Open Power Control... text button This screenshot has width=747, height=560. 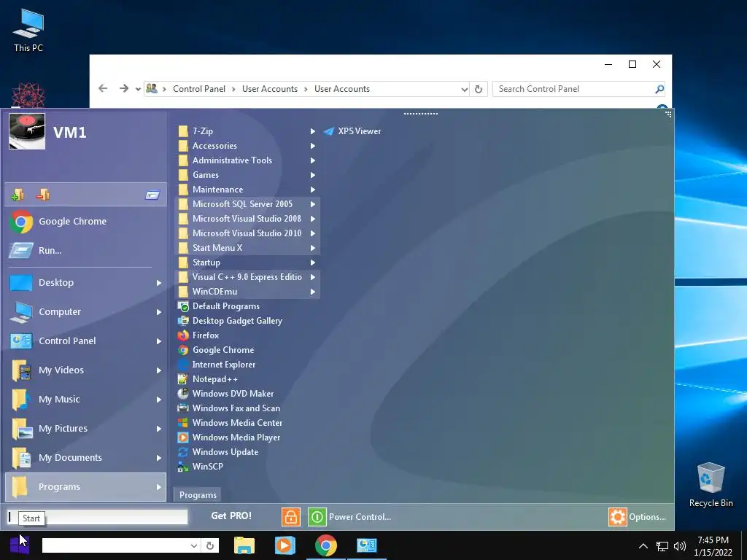tap(360, 517)
